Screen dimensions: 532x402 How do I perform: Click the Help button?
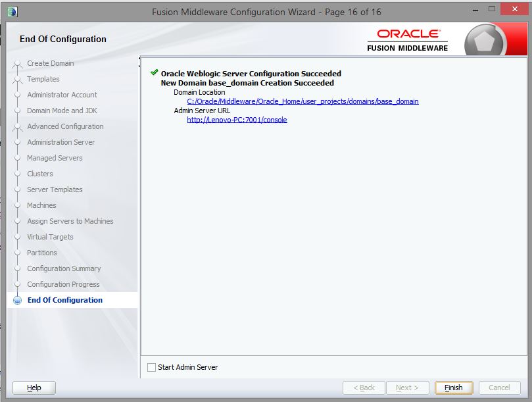tap(34, 388)
